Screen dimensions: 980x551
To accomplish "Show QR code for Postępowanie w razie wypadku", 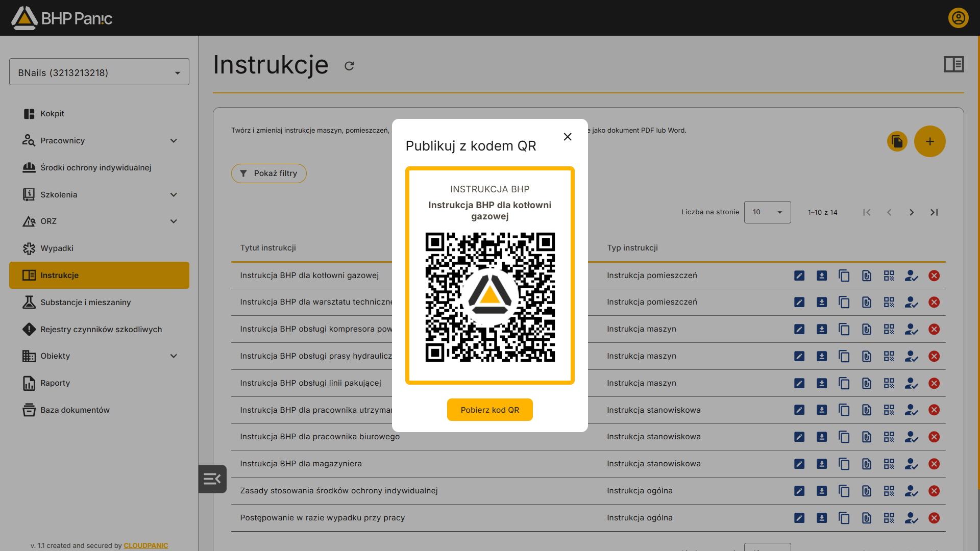I will click(x=889, y=518).
